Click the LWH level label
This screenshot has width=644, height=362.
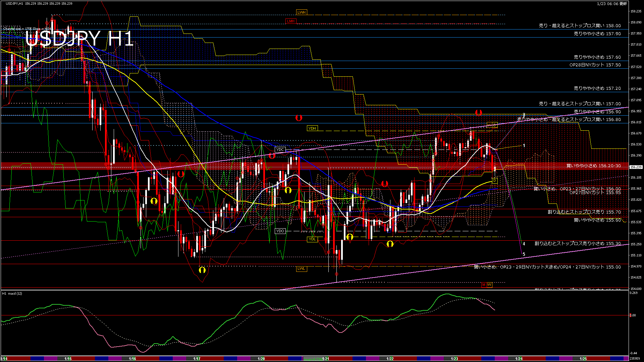(301, 12)
